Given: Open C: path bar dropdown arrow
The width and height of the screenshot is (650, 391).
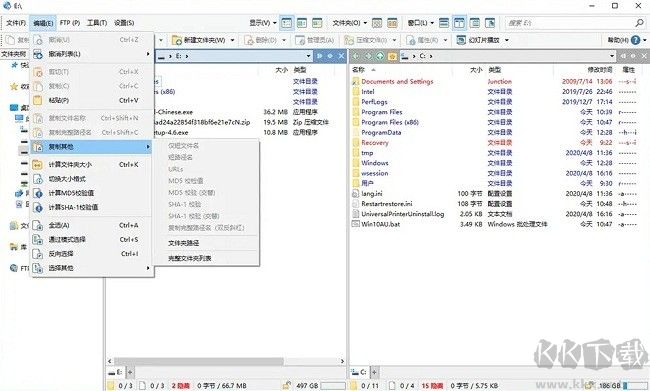Looking at the screenshot, I should (612, 56).
